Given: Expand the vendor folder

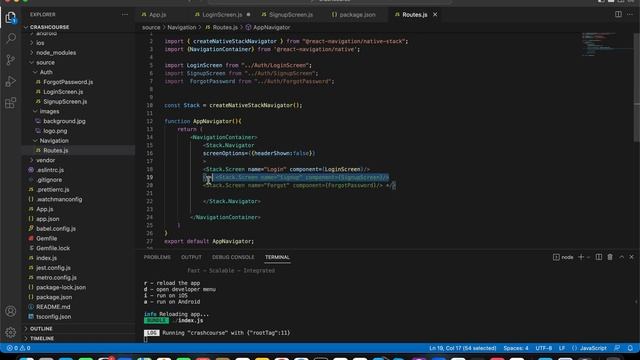Looking at the screenshot, I should pyautogui.click(x=45, y=160).
